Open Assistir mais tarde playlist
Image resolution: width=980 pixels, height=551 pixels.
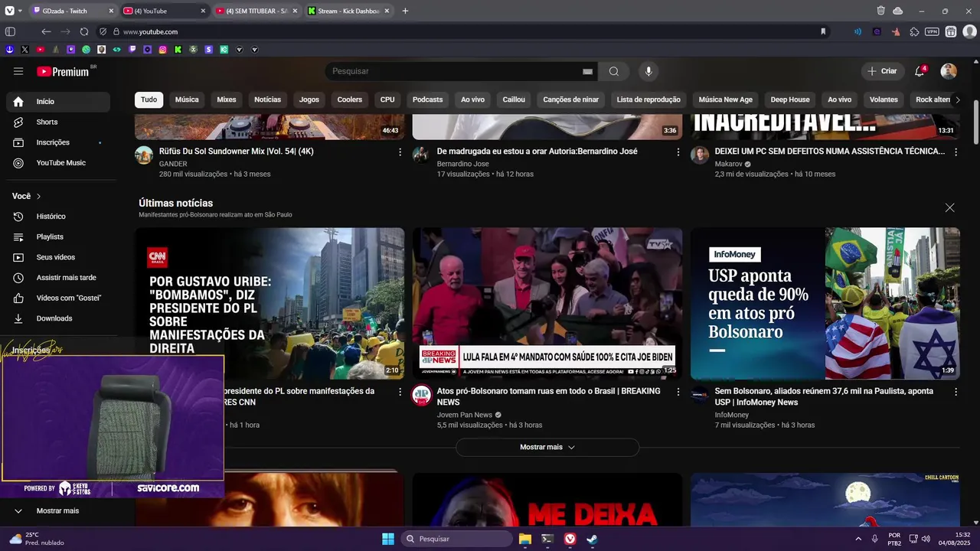(58, 278)
